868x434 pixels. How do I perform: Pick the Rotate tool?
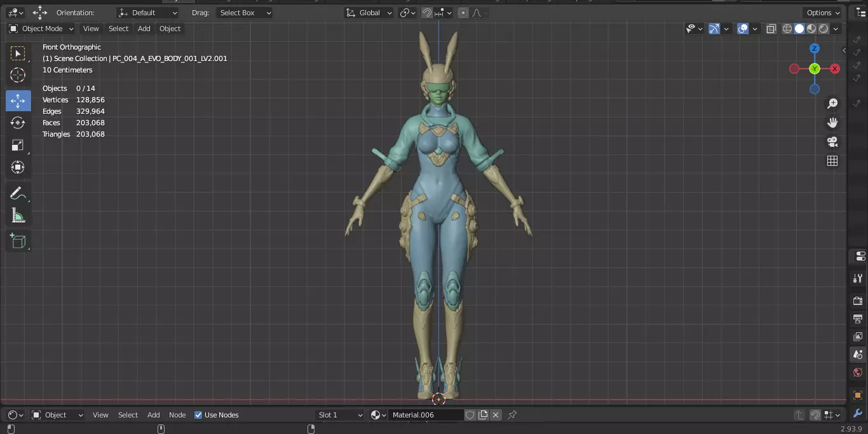click(x=18, y=123)
